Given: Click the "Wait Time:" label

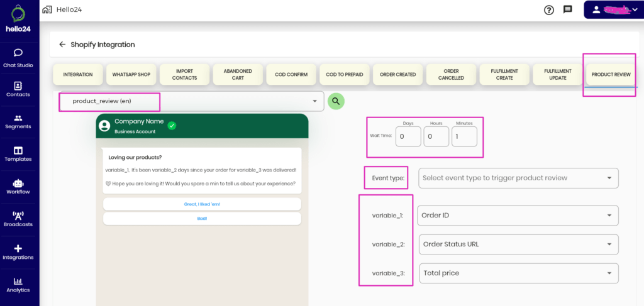Looking at the screenshot, I should [x=381, y=135].
